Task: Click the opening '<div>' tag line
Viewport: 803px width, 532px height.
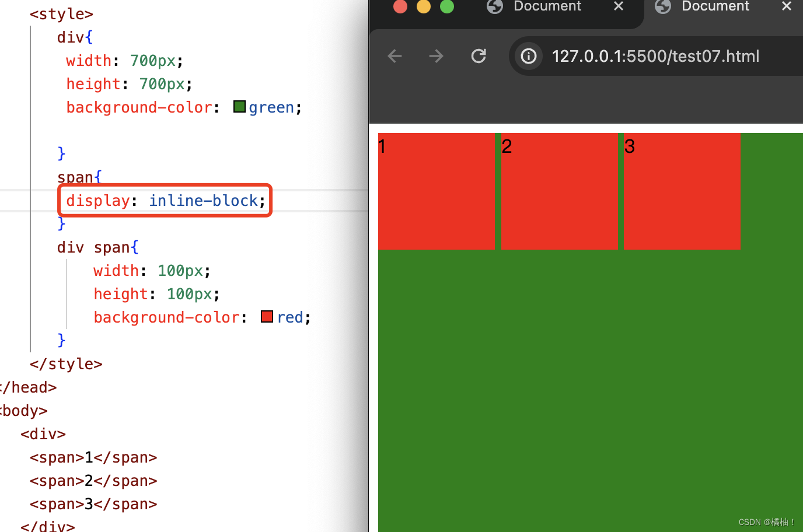Action: tap(43, 434)
